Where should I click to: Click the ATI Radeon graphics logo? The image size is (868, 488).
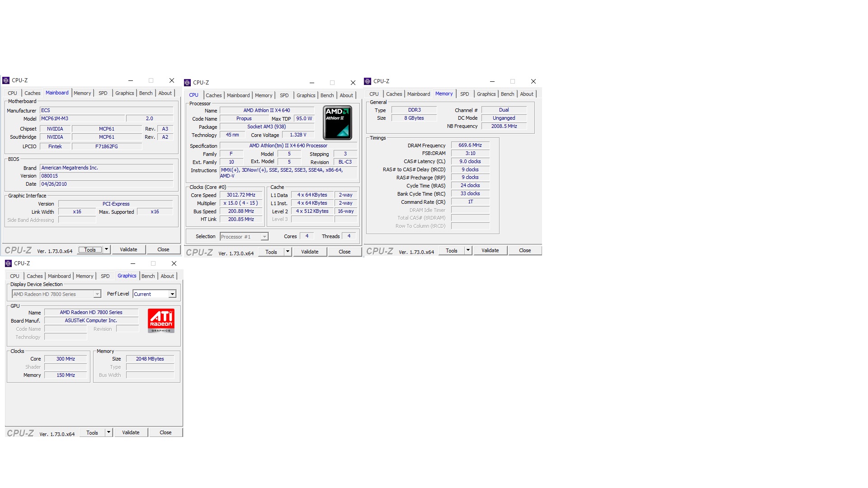point(161,320)
